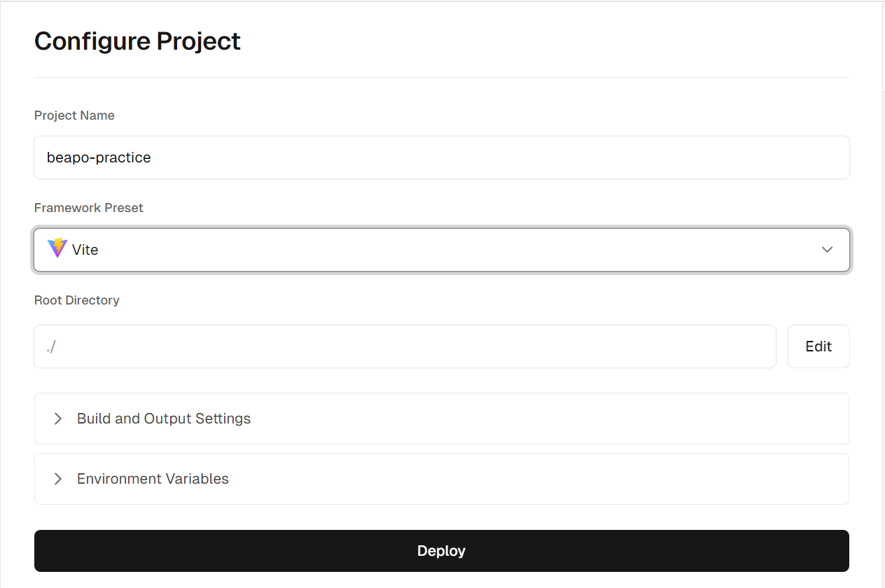This screenshot has width=885, height=588.
Task: Focus the Project Name input field
Action: click(x=441, y=157)
